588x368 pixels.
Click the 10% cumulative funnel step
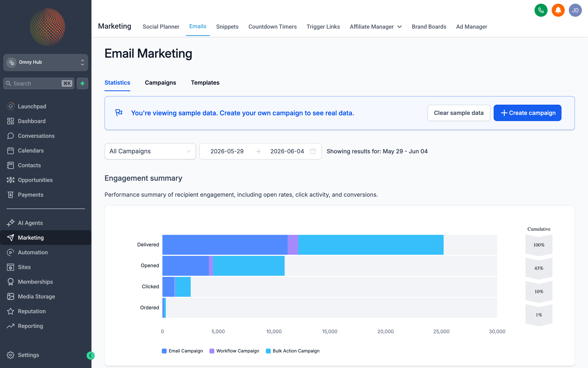tap(539, 292)
